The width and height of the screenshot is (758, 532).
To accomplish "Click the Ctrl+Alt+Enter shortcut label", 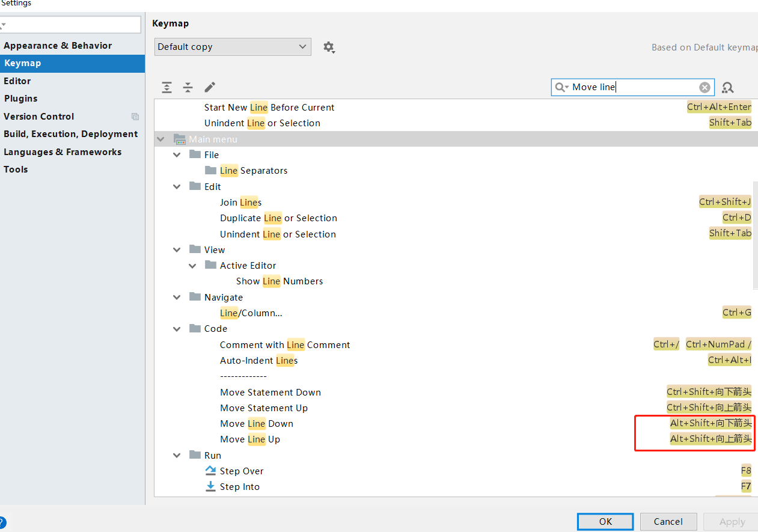I will point(719,107).
